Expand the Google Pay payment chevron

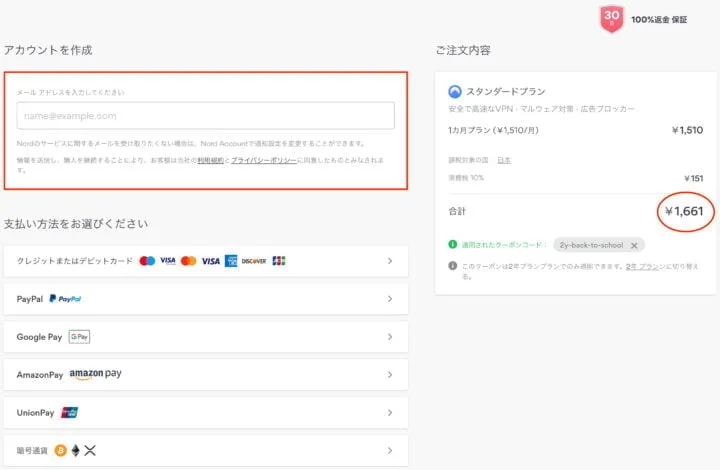click(x=390, y=337)
